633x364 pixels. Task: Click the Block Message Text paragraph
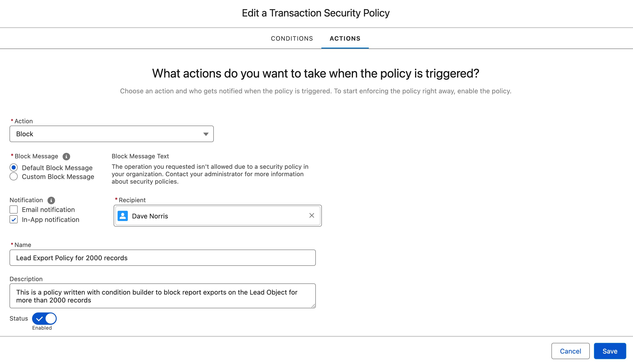[210, 174]
